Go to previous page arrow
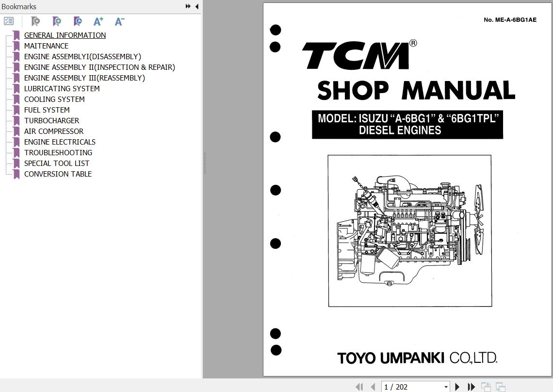Screen dimensions: 553x392 [373, 387]
